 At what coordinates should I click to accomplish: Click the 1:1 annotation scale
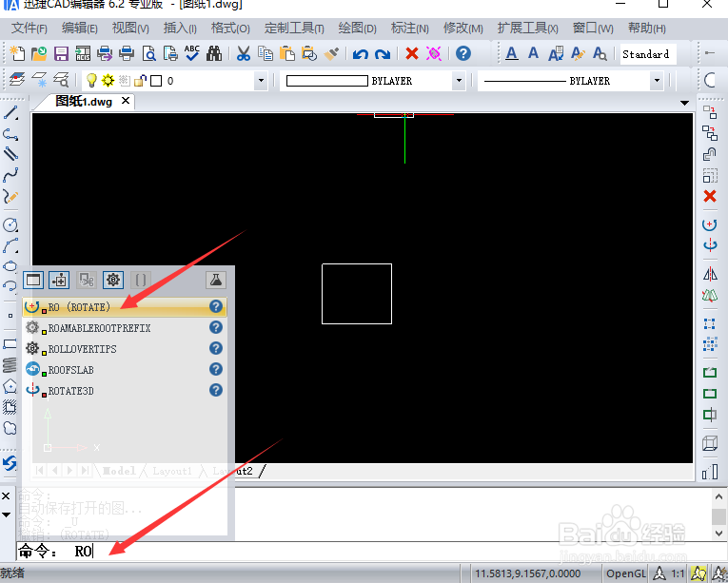point(678,573)
